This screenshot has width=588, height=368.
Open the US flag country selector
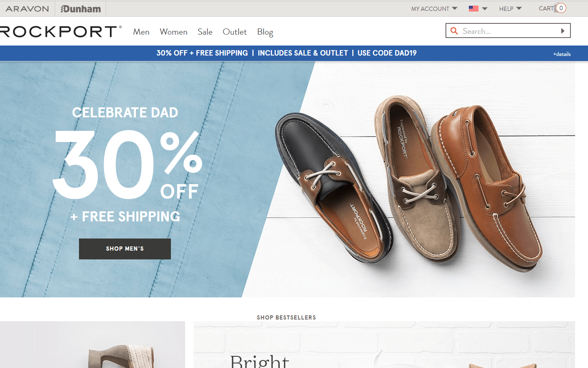coord(473,8)
